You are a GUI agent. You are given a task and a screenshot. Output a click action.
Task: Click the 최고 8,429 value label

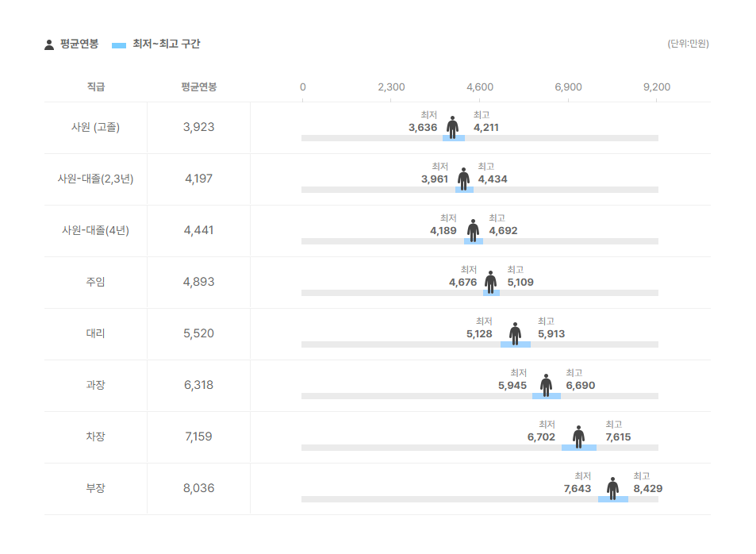pyautogui.click(x=647, y=488)
